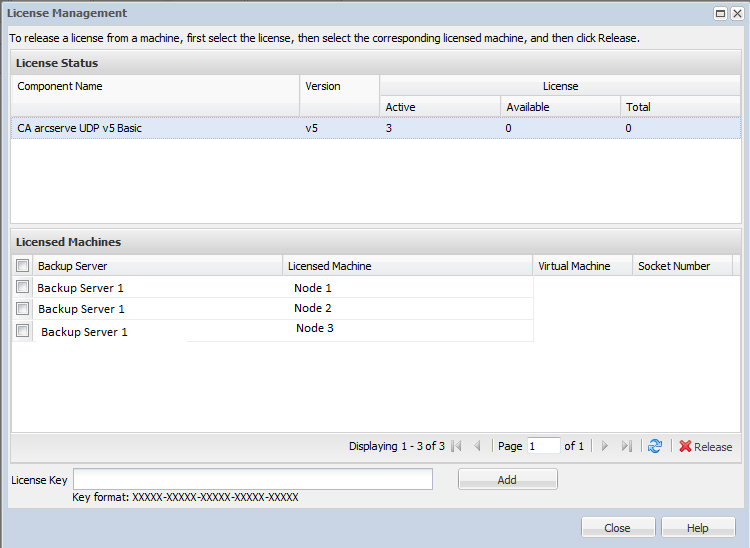Click the Help button
Viewport: 750px width, 548px height.
point(698,528)
